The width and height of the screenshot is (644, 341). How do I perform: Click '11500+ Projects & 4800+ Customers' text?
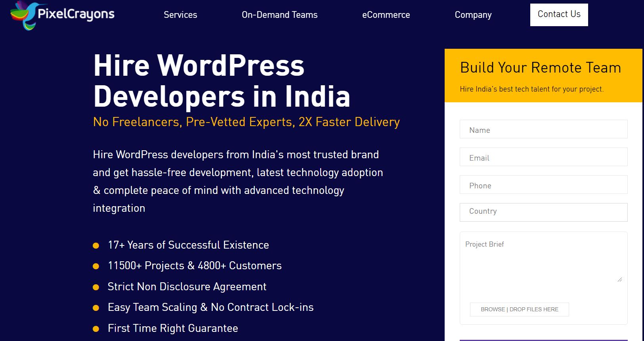195,266
